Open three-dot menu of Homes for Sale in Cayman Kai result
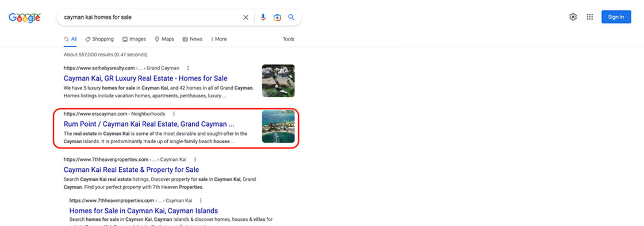 pyautogui.click(x=201, y=201)
